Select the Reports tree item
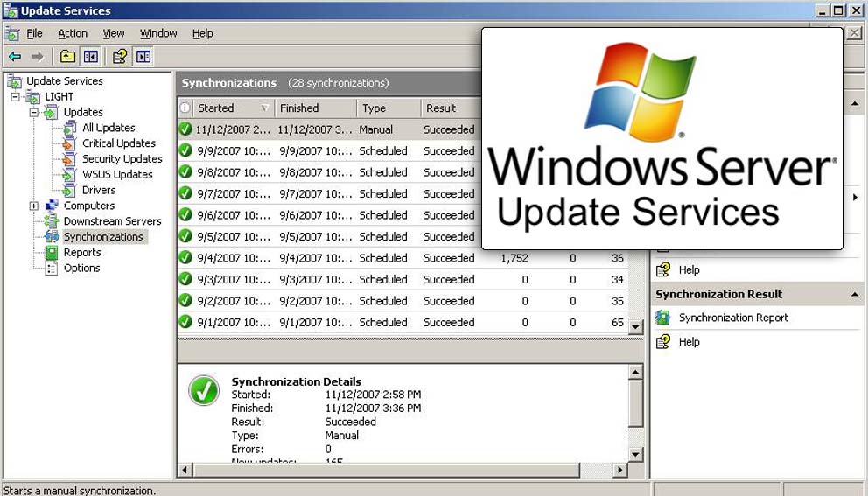 [82, 253]
